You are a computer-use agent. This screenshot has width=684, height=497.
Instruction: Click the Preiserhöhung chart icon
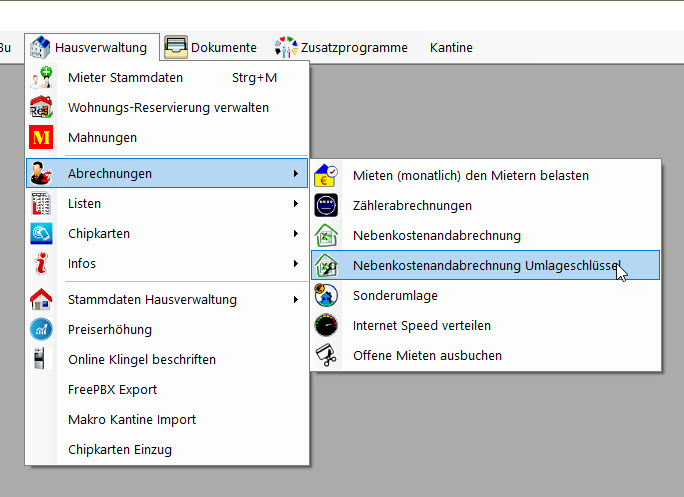point(41,329)
